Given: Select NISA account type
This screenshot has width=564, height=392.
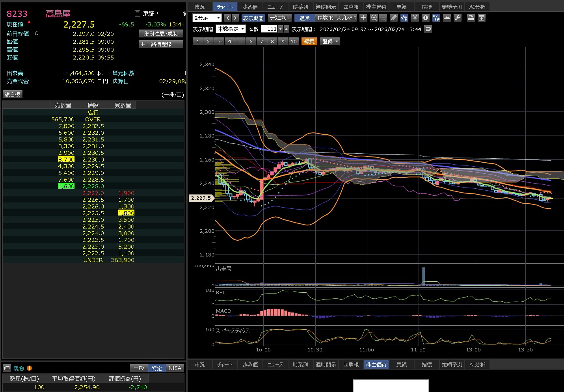Looking at the screenshot, I should click(175, 368).
